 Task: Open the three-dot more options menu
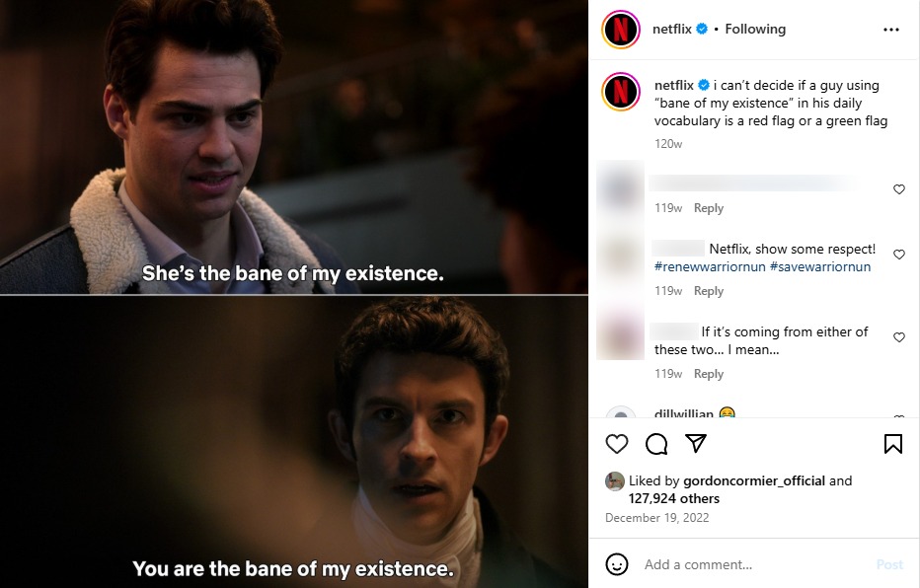click(x=891, y=30)
